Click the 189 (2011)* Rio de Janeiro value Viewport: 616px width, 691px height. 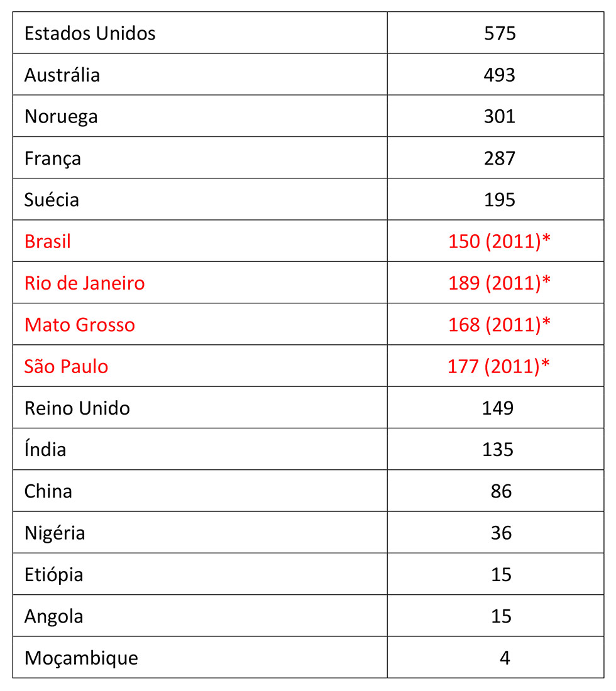[500, 283]
